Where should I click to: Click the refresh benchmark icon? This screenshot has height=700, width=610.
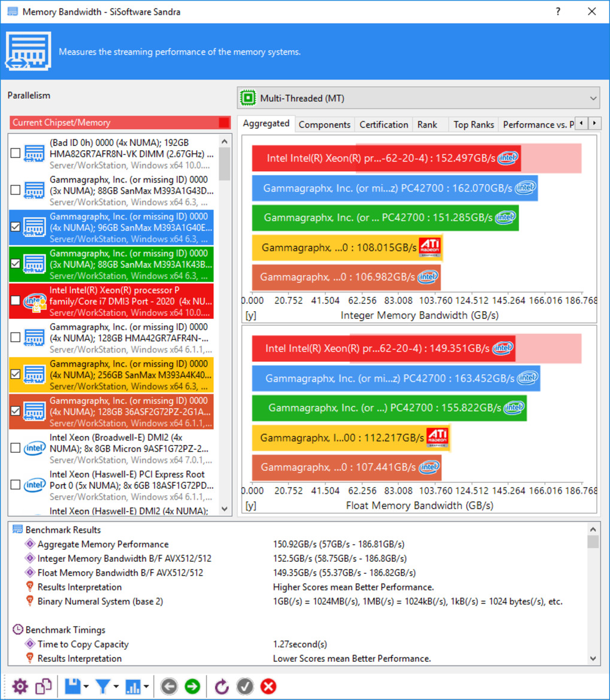[221, 686]
